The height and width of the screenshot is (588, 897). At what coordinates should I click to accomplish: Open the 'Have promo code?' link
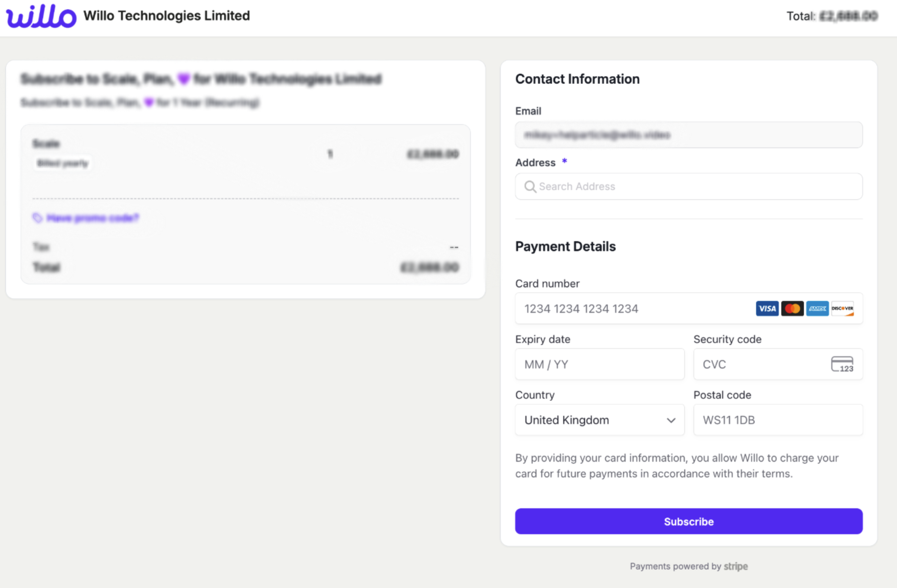click(93, 218)
